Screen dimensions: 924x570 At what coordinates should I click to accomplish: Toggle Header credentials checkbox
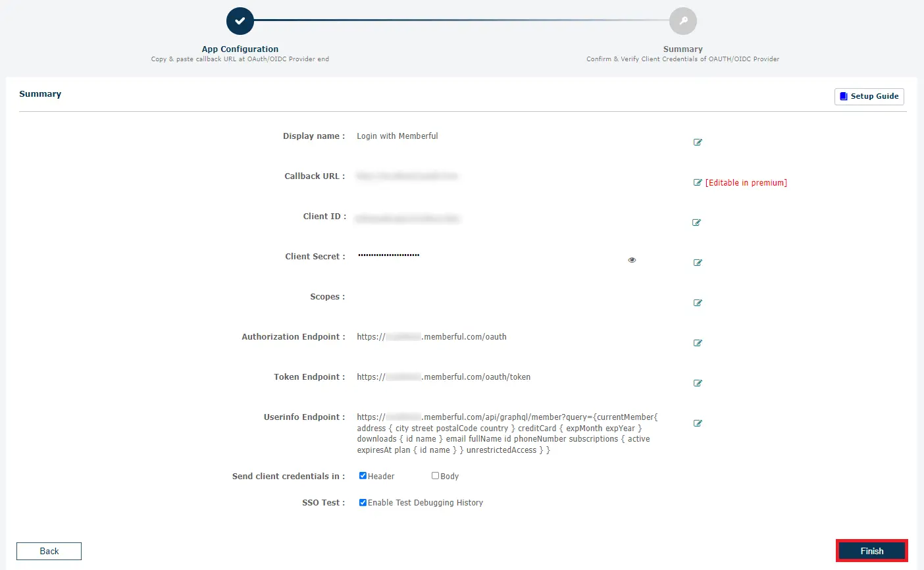click(363, 475)
